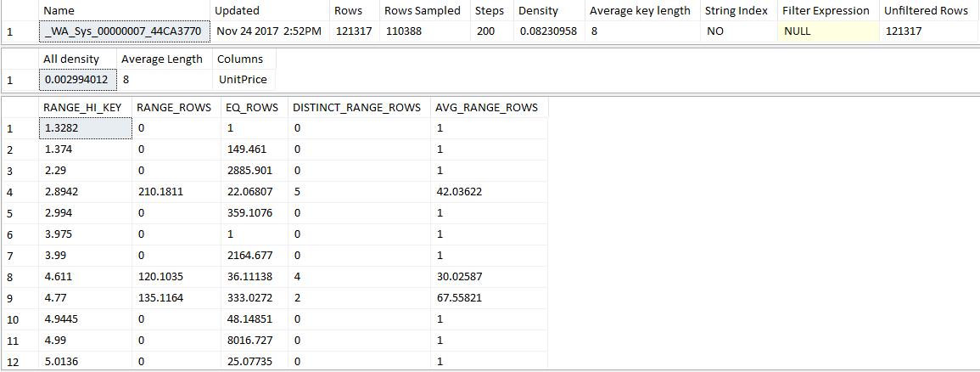Click the DISTINCT_RANGE_ROWS column header
Image resolution: width=980 pixels, height=372 pixels.
tap(356, 108)
